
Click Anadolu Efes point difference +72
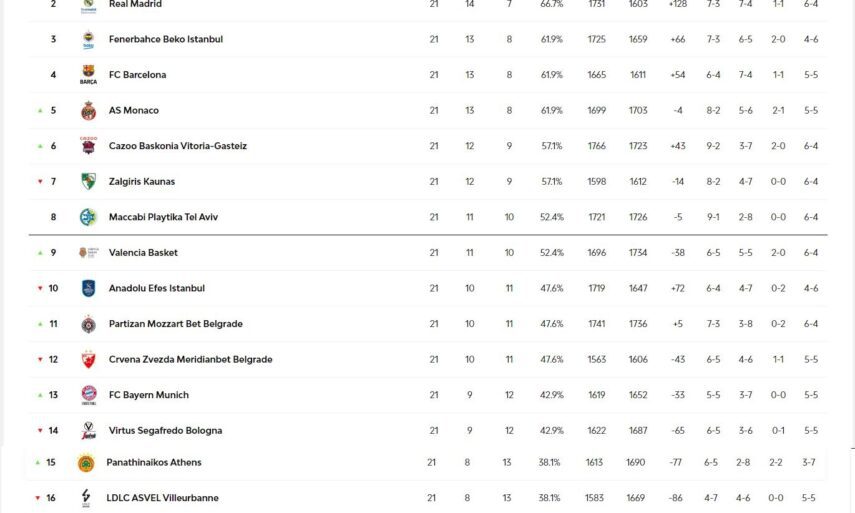coord(677,288)
